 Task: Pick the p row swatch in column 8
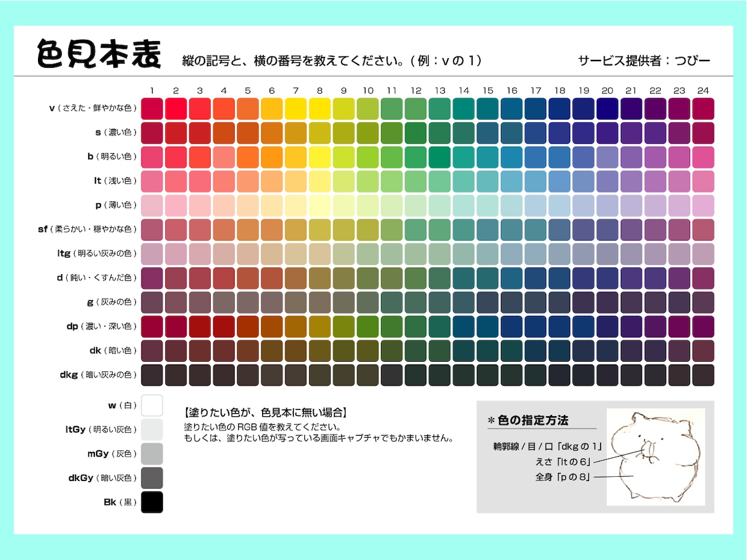[320, 205]
